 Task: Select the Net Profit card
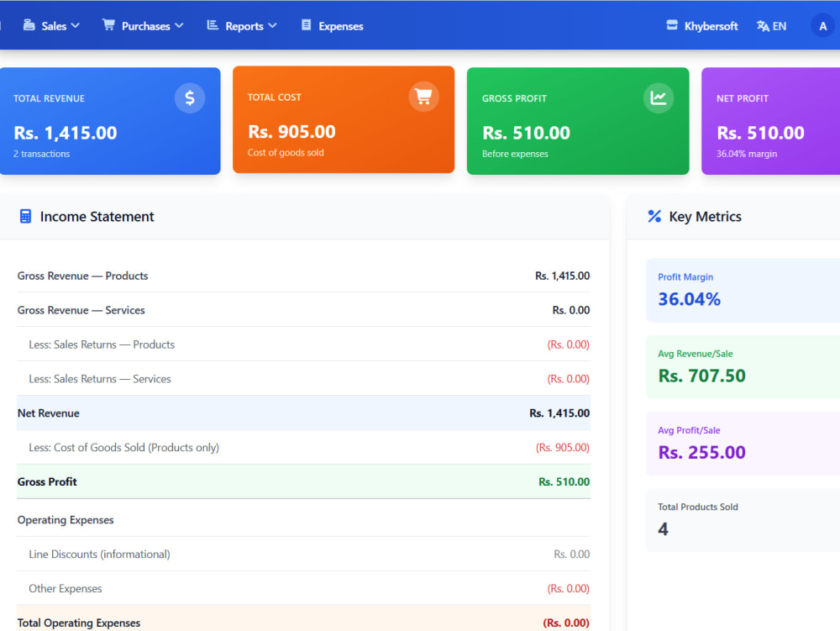(x=771, y=121)
